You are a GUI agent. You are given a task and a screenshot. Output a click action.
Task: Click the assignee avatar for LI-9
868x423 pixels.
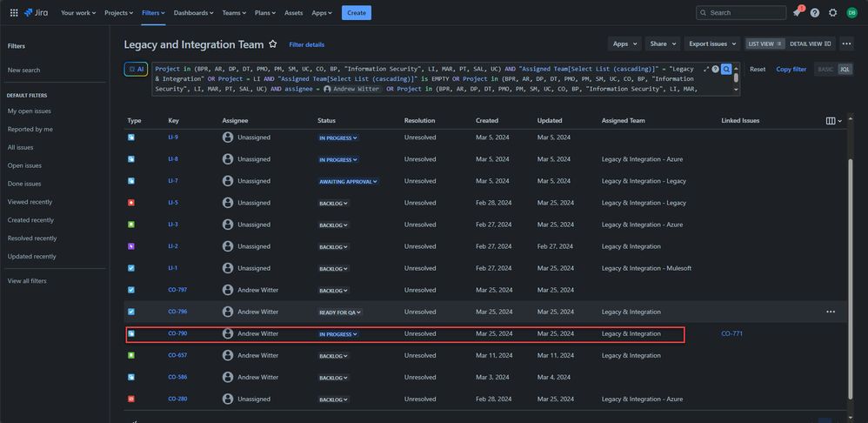point(228,138)
